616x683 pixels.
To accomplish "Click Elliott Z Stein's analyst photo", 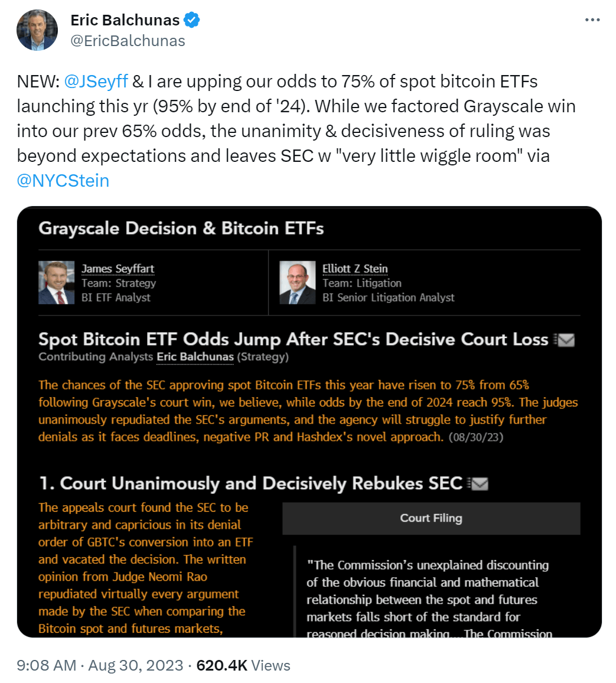I will pyautogui.click(x=298, y=284).
